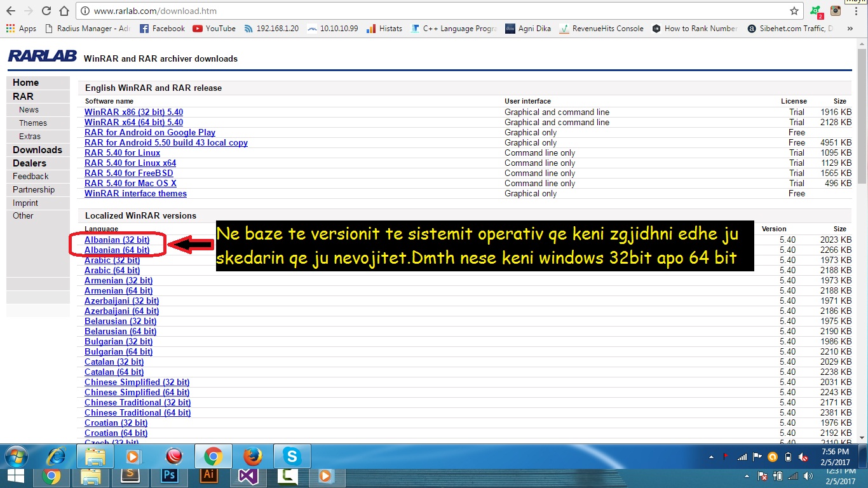
Task: Open the Feedback sidebar menu item
Action: coord(38,176)
